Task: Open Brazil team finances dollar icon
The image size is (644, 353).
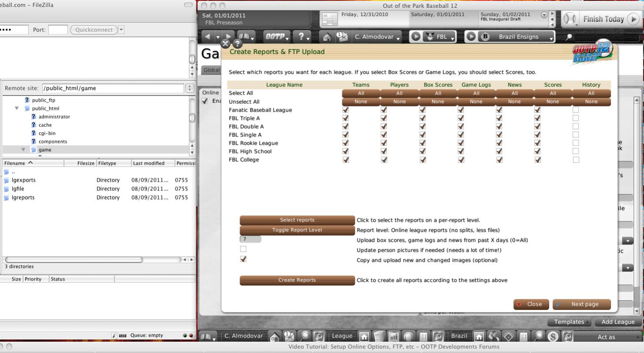Action: (553, 336)
